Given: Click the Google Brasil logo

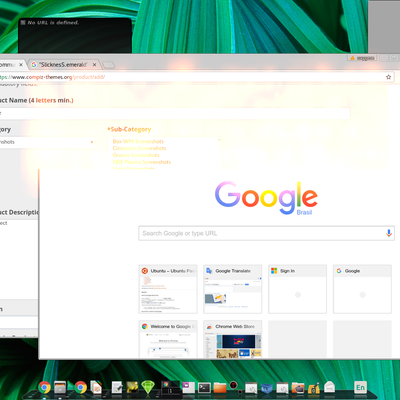Looking at the screenshot, I should coord(266,198).
